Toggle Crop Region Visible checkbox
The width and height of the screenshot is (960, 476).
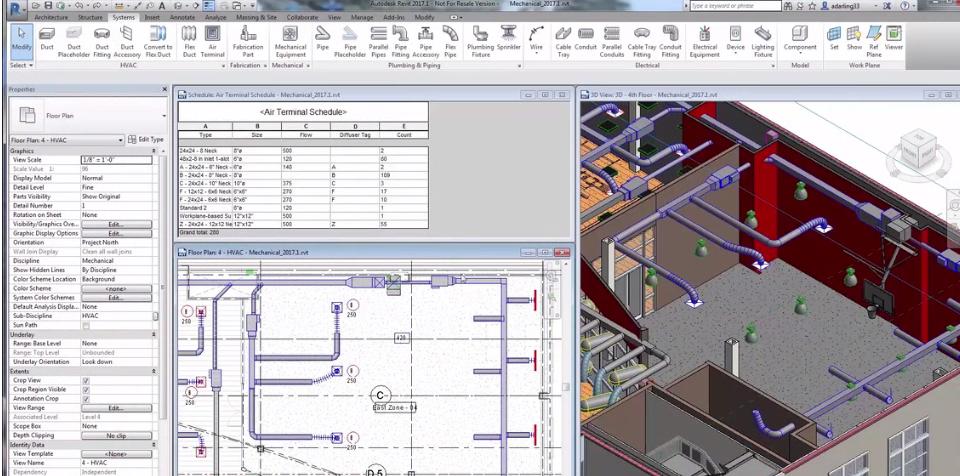[x=86, y=390]
